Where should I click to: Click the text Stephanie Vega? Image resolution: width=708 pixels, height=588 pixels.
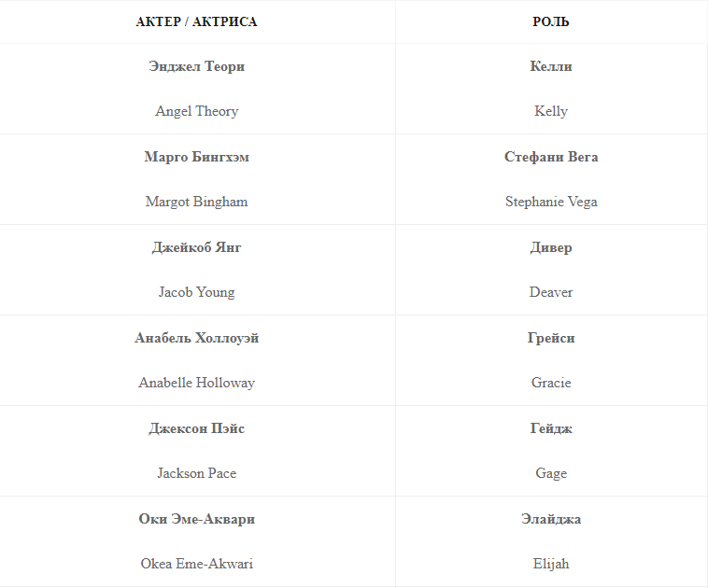[551, 202]
